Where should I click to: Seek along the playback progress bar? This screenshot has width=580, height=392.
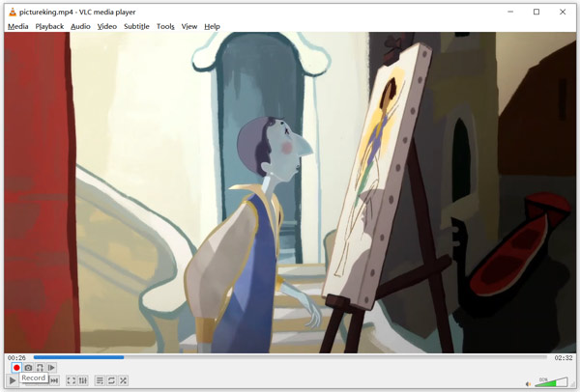click(290, 357)
